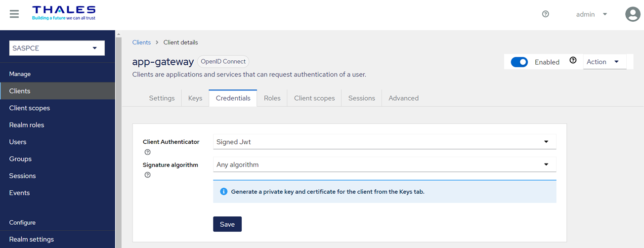Click help icon next to Enabled toggle
Screen dimensions: 644x248
[573, 61]
